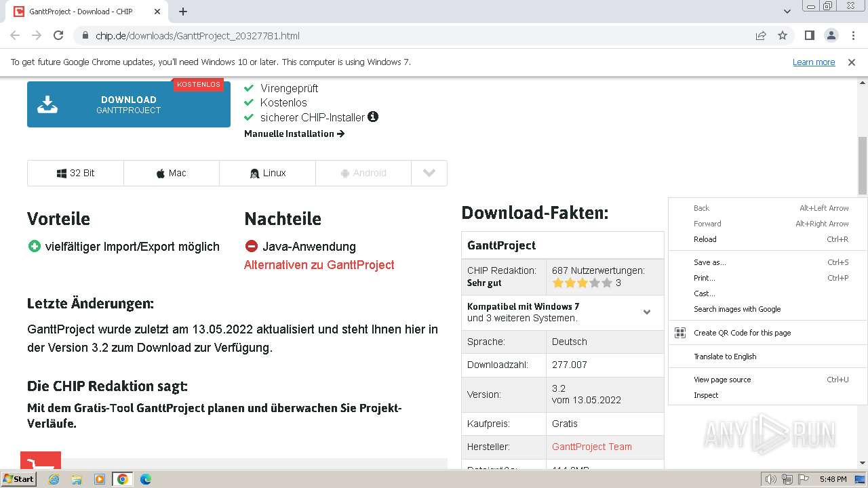Open Alternativen zu GanttProject link
The image size is (868, 488).
(x=319, y=265)
